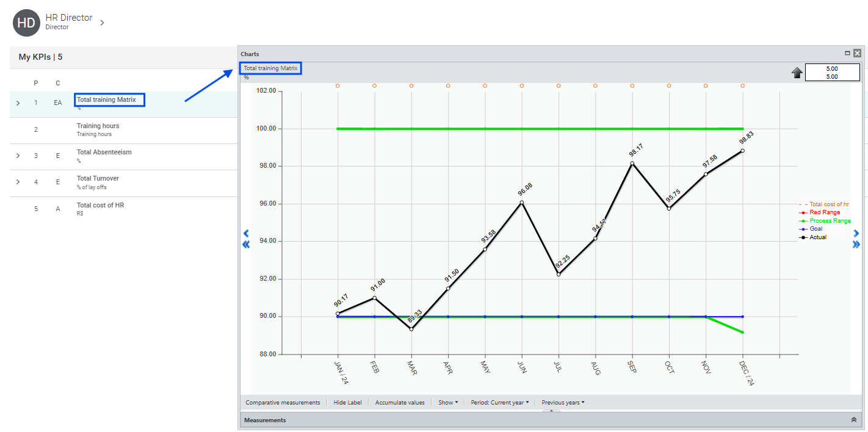Screen dimensions: 868x432
Task: Toggle Hide Label on the chart
Action: pyautogui.click(x=347, y=403)
